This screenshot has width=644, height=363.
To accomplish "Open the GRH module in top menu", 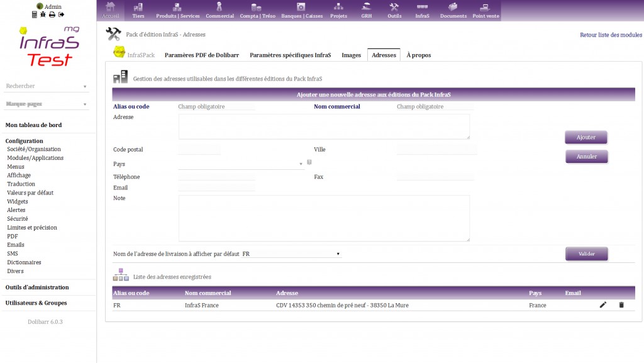I will point(367,10).
